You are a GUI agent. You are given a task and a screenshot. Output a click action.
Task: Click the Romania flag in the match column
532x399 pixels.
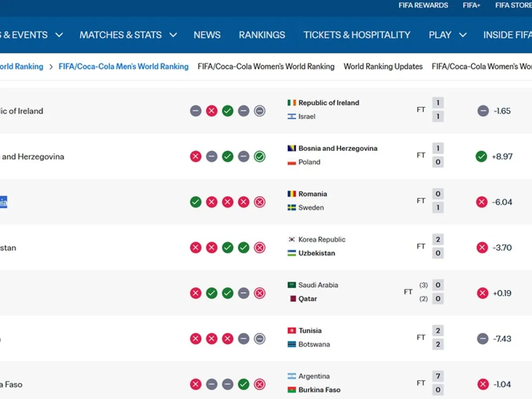tap(291, 194)
